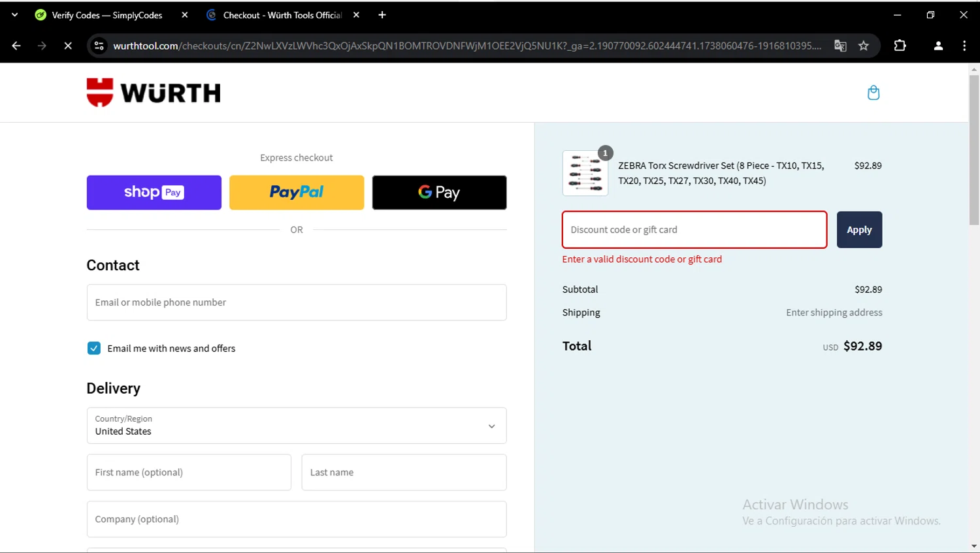Open the Chrome three-dot menu

[964, 46]
